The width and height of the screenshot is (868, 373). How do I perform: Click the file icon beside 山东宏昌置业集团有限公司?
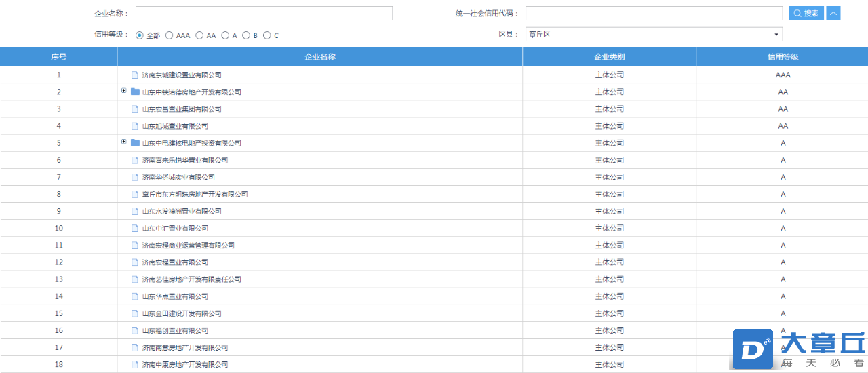(x=135, y=109)
